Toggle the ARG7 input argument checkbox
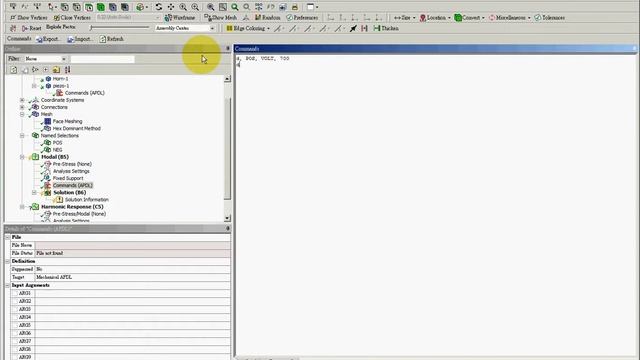640x360 pixels. (15, 341)
